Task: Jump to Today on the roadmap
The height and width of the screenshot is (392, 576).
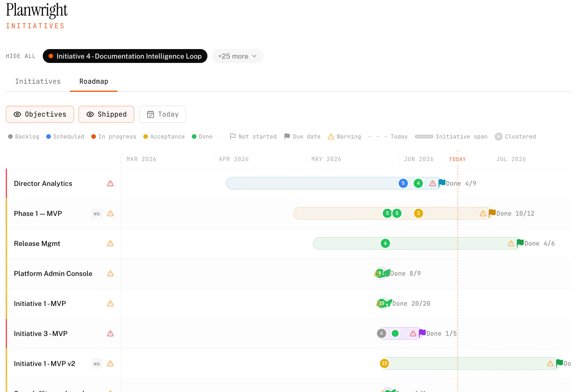Action: (x=162, y=114)
